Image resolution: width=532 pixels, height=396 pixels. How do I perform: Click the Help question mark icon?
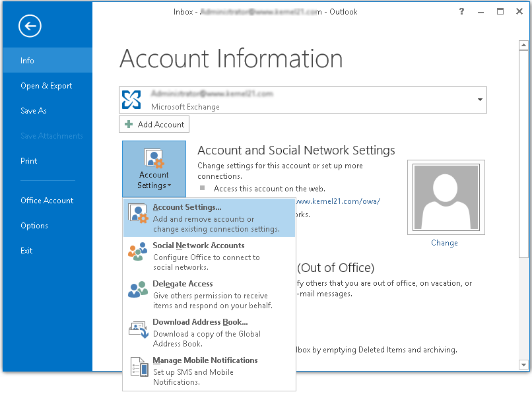tap(461, 11)
